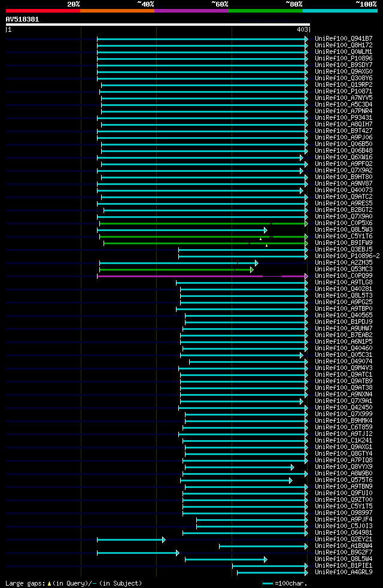Click the UniRef100_B7EAB2 label
383x588 pixels.
(x=344, y=335)
